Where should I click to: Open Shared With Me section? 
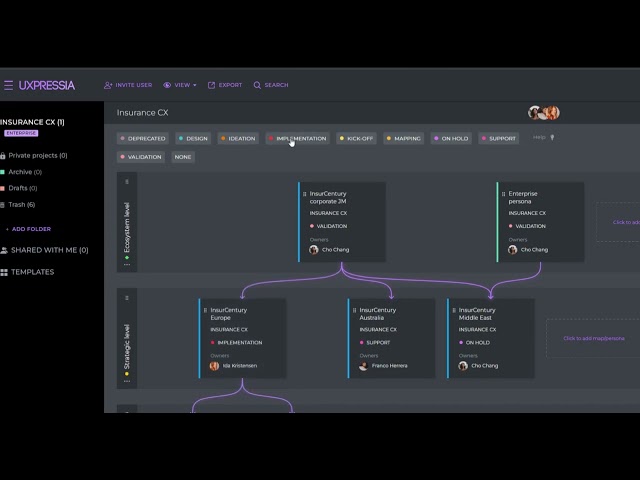49,250
